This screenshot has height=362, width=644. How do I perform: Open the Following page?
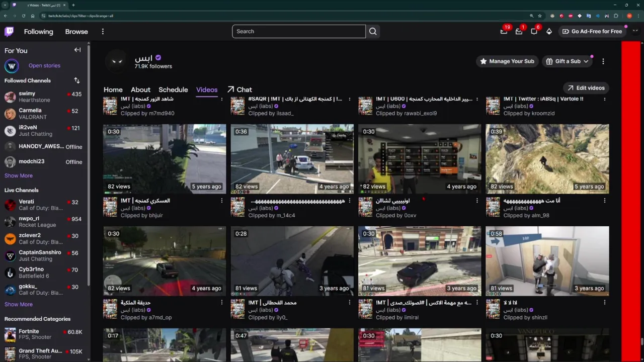(38, 32)
